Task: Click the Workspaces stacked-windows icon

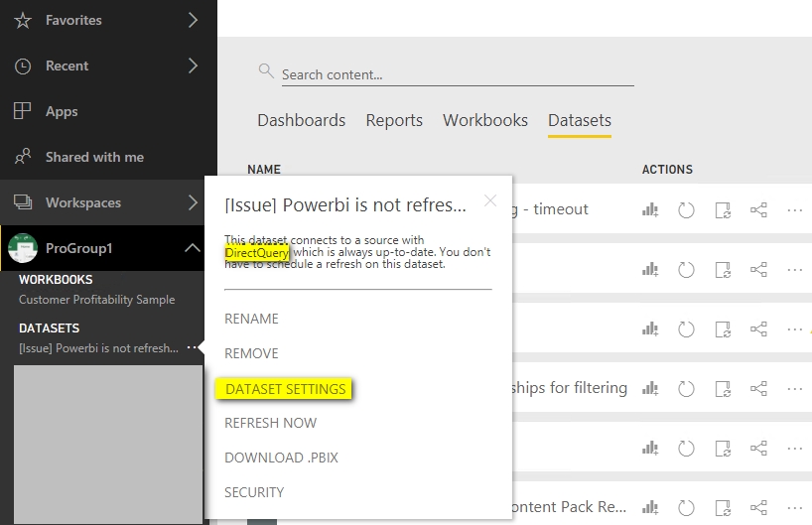Action: 23,201
